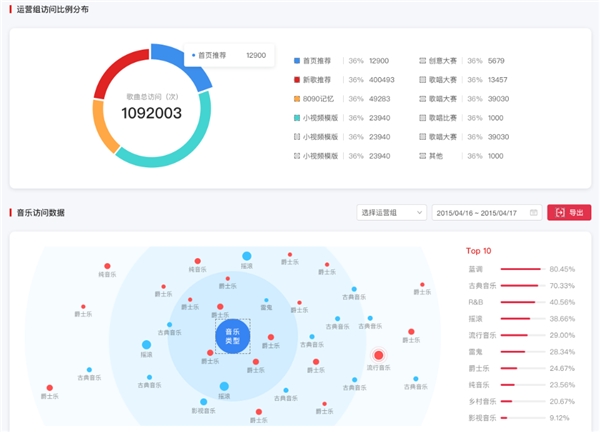Click the red 新歌推荐 legend swatch

click(x=297, y=80)
